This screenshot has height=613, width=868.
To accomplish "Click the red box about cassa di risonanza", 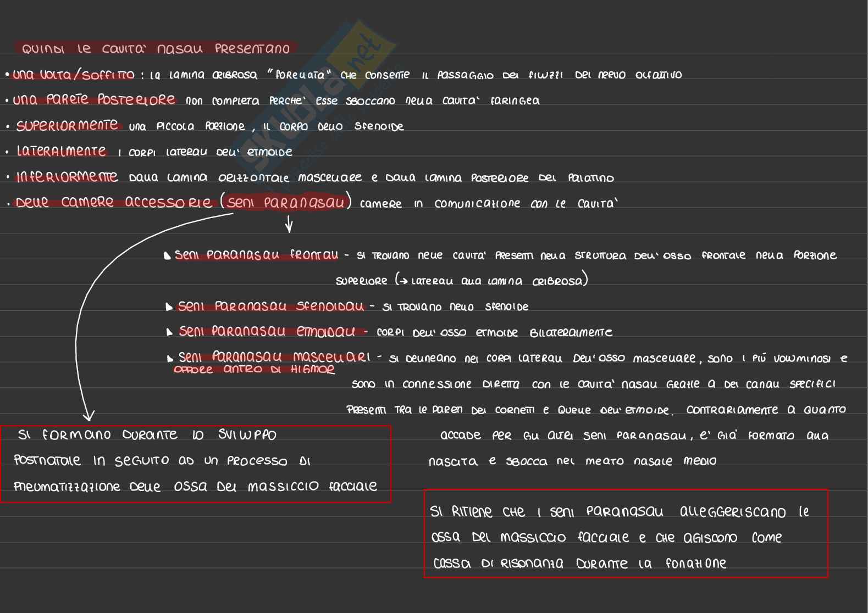I will [626, 533].
